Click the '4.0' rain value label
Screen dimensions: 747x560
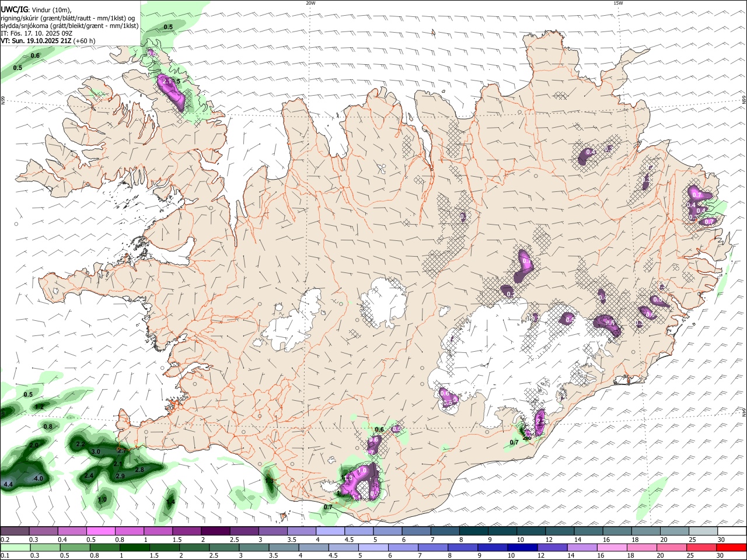(39, 478)
